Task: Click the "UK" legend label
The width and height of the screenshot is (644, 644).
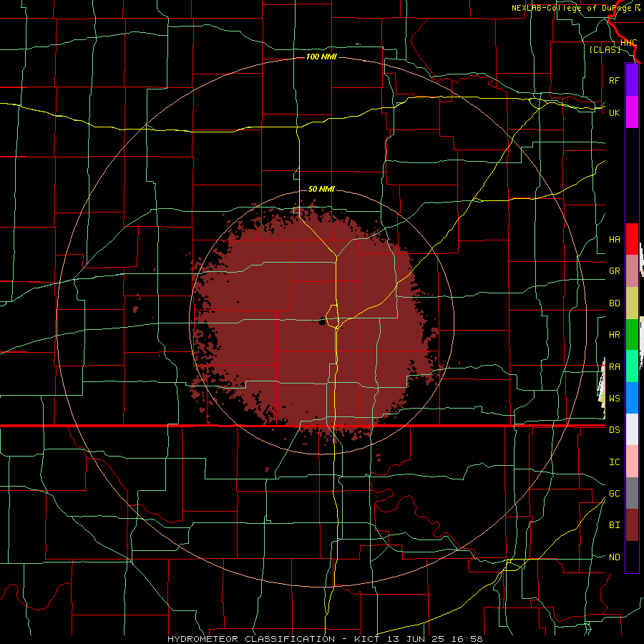Action: pyautogui.click(x=614, y=112)
